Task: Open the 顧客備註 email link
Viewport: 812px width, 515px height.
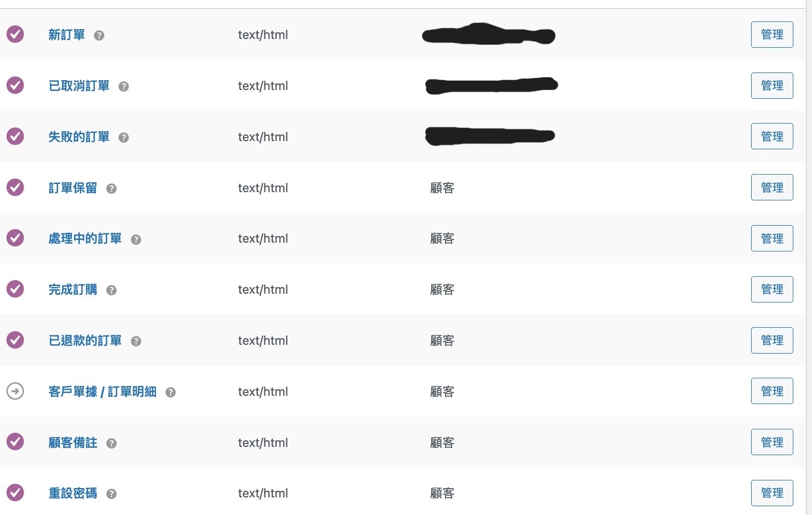Action: coord(73,443)
